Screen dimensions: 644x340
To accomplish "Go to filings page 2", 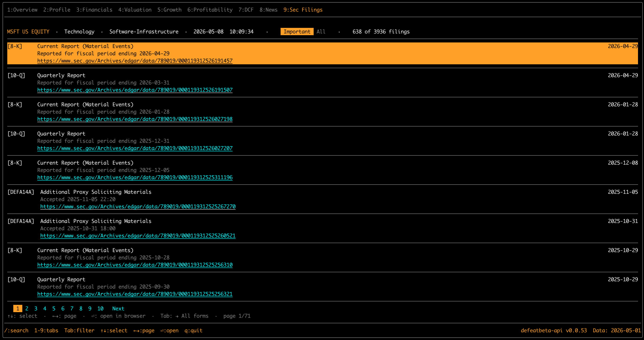I will (x=27, y=308).
